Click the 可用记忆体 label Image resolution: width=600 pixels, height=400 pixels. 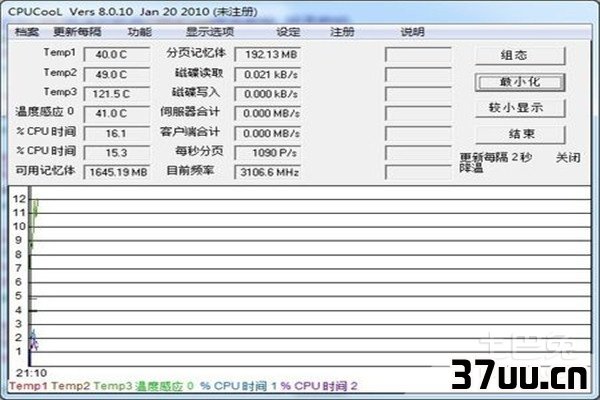(45, 170)
